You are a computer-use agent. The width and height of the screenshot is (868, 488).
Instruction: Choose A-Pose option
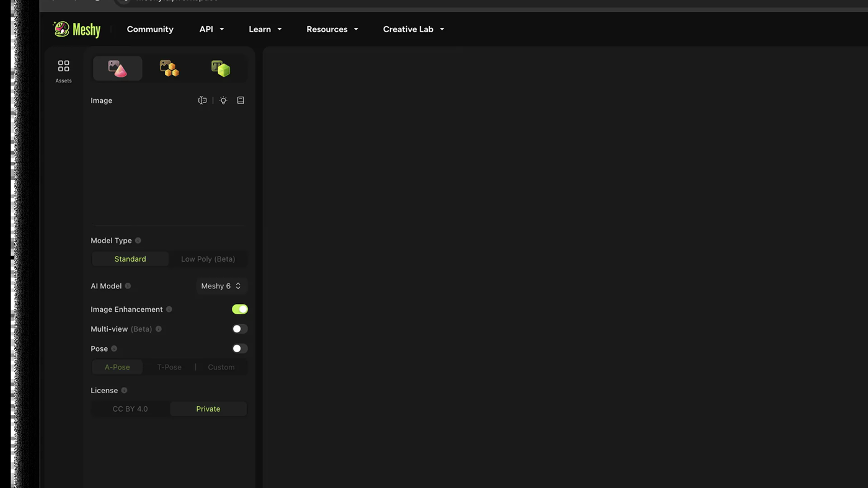[117, 367]
